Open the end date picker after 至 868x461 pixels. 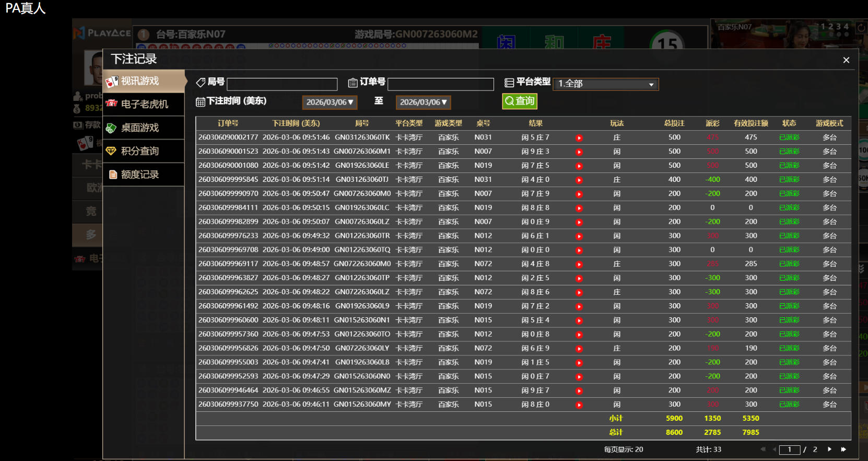click(423, 102)
